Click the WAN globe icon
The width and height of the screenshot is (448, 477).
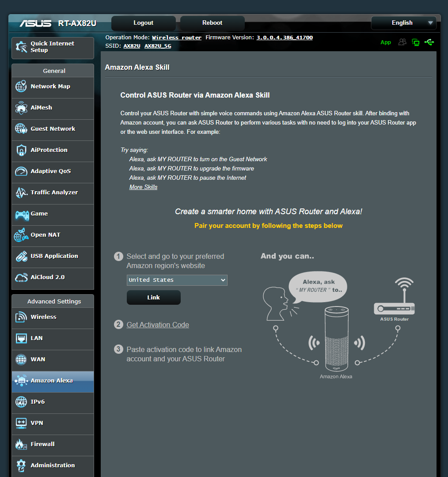pos(21,360)
